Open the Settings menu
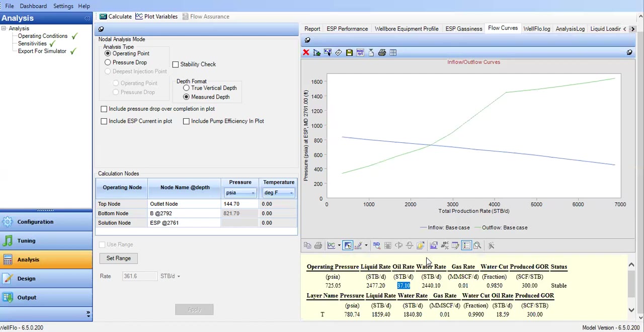The height and width of the screenshot is (332, 644). (63, 6)
